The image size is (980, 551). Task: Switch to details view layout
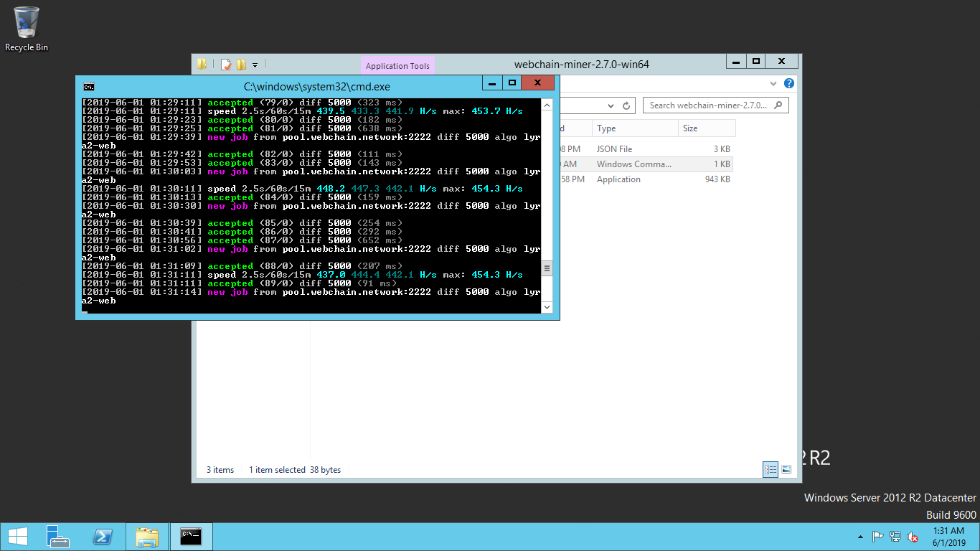(x=771, y=470)
